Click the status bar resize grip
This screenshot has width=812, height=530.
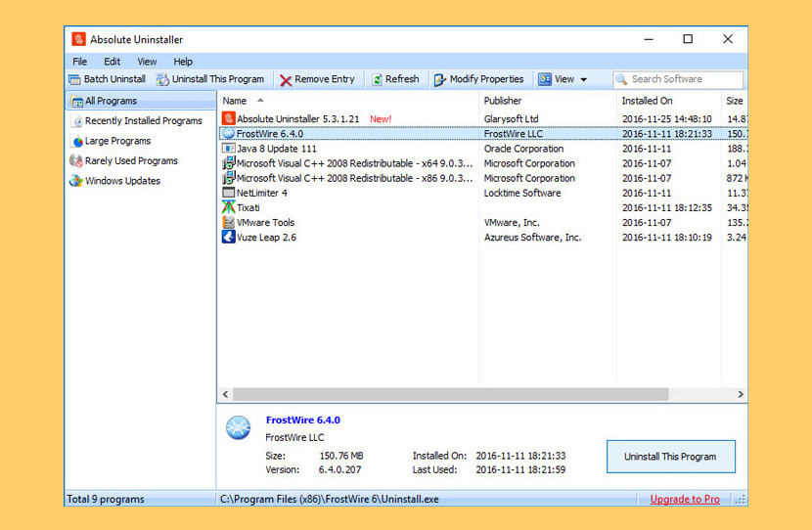[741, 500]
